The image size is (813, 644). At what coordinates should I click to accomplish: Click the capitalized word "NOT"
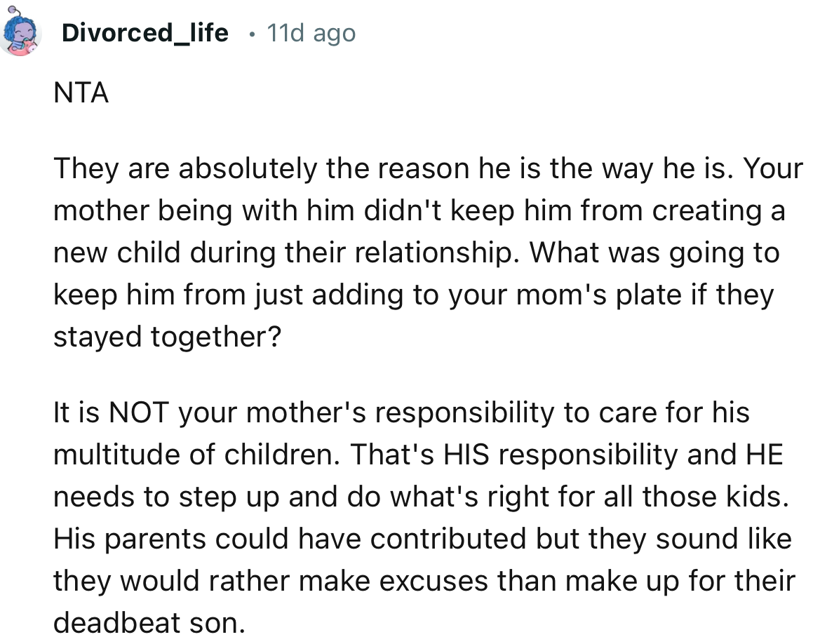click(137, 413)
